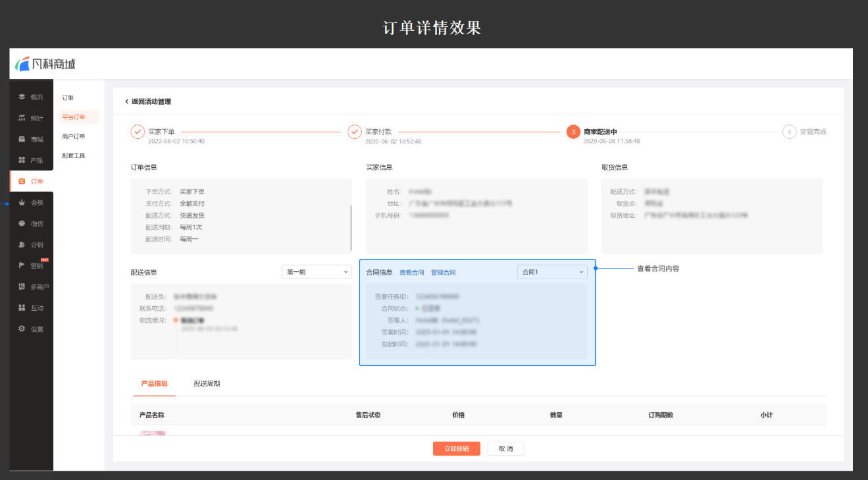Screen dimensions: 868x480
Task: Click the step 3 商家配送中 circle
Action: point(573,132)
